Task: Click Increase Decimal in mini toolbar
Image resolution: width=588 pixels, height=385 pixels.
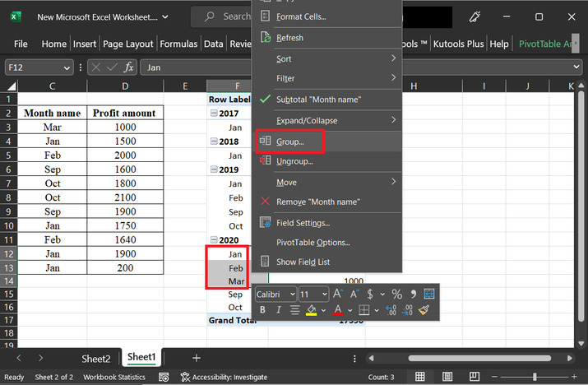Action: (x=390, y=310)
